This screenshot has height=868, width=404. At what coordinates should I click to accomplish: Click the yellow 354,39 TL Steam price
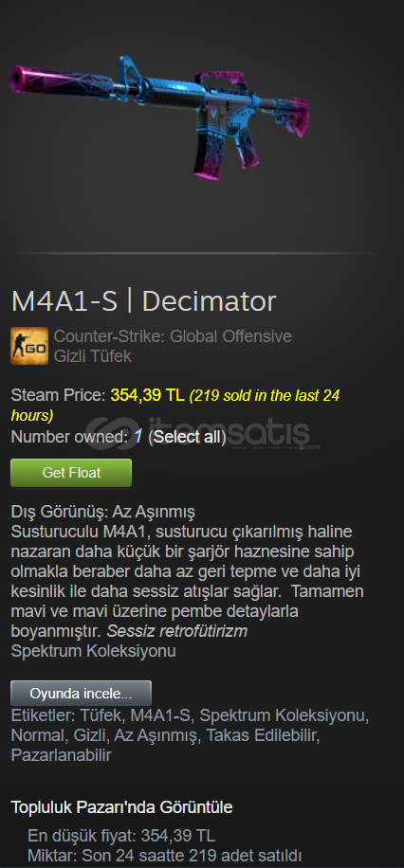147,395
